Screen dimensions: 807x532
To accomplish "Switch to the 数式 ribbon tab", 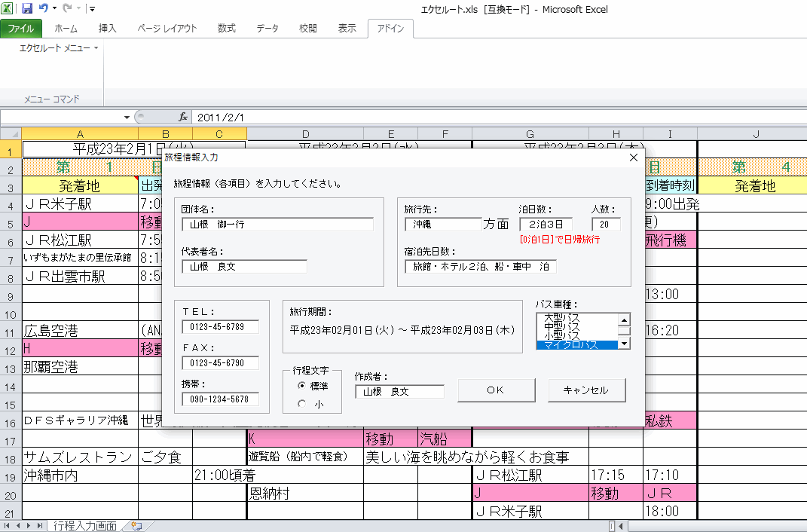I will click(227, 29).
